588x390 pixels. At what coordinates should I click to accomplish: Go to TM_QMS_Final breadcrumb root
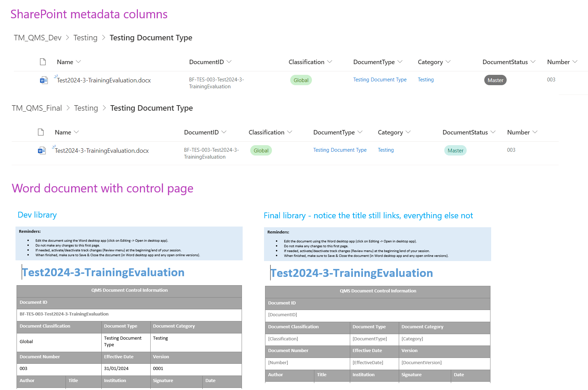tap(37, 108)
